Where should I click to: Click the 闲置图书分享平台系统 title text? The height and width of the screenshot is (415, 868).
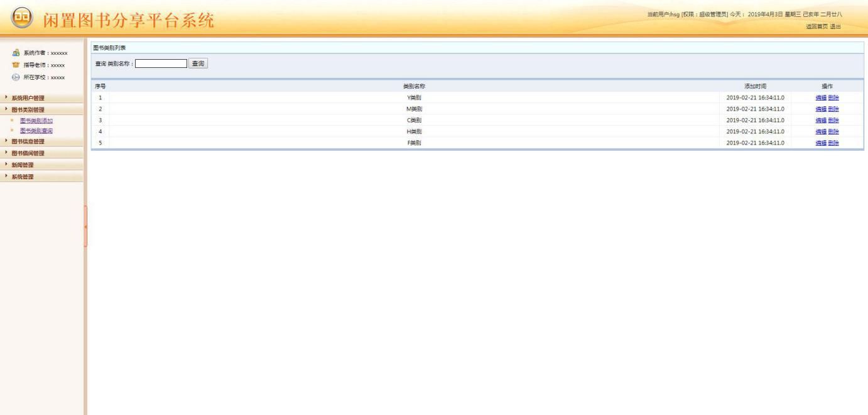128,20
